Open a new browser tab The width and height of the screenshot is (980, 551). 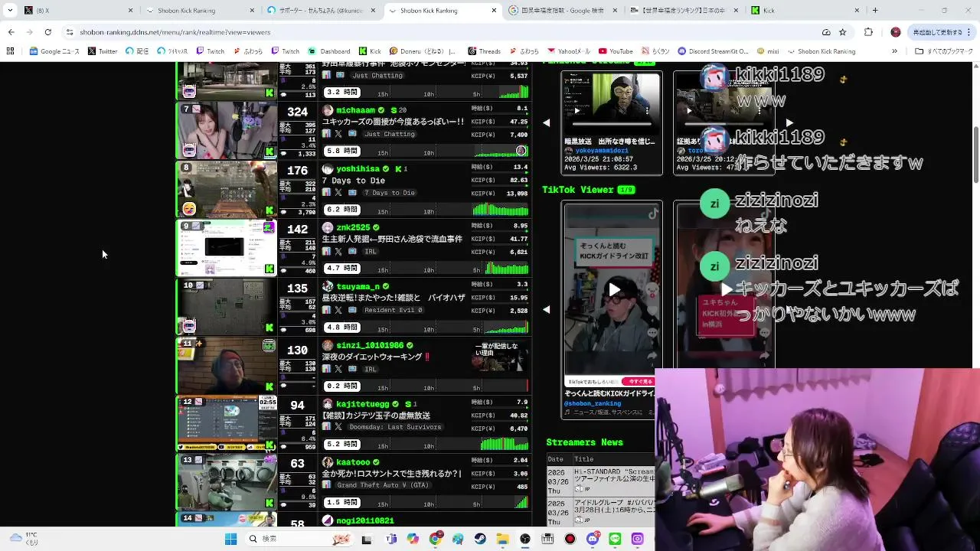tap(875, 11)
